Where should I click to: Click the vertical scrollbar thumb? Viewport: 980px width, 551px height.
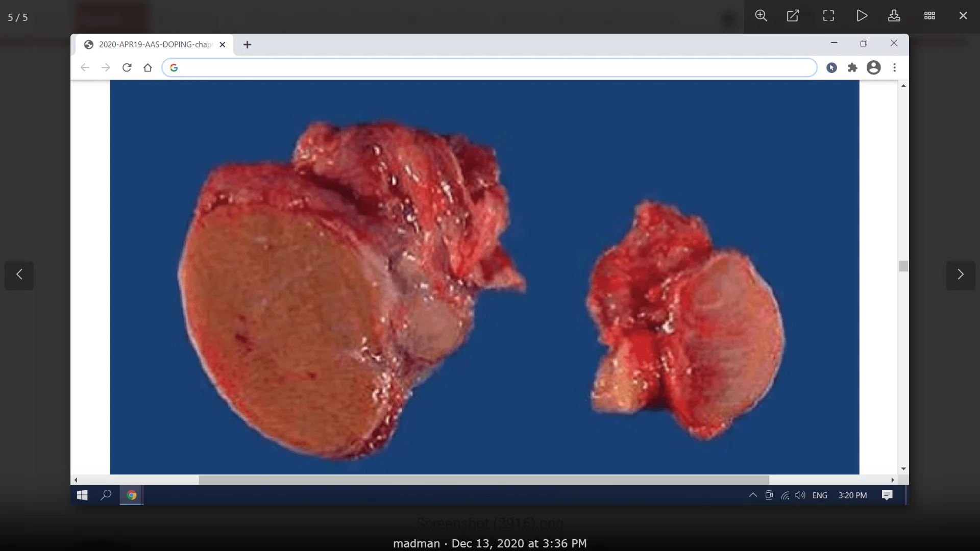[x=903, y=266]
